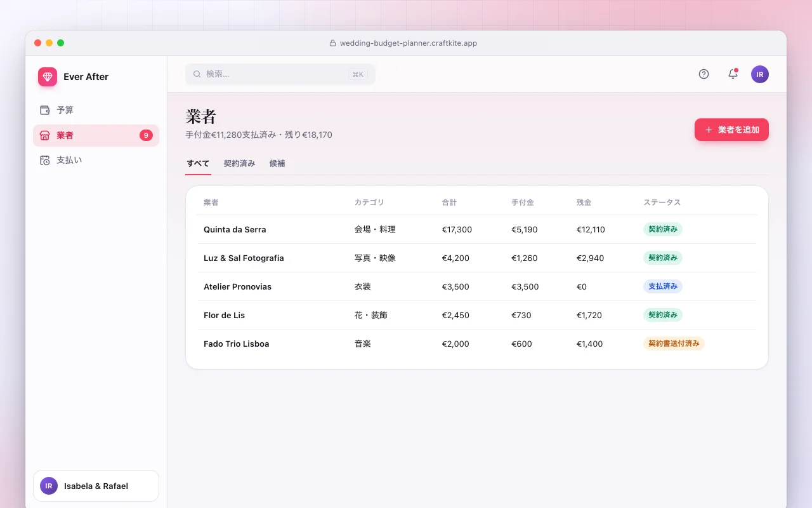812x508 pixels.
Task: Open 支払い in the sidebar
Action: point(96,160)
